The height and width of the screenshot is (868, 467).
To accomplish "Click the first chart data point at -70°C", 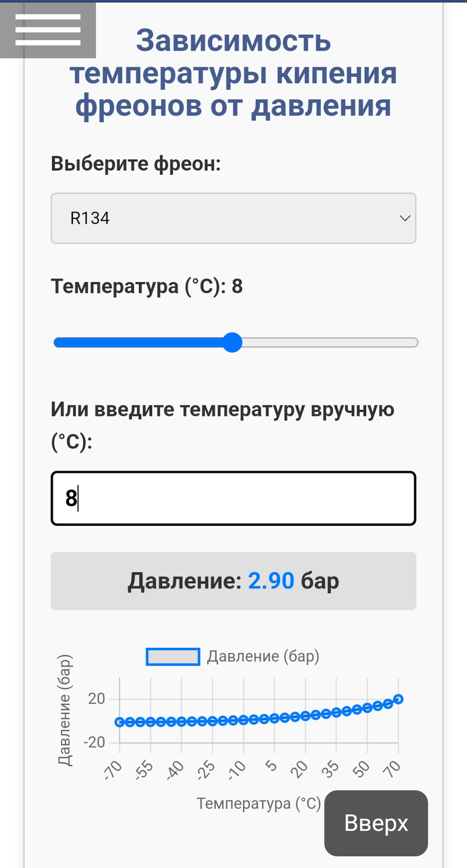I will tap(119, 722).
